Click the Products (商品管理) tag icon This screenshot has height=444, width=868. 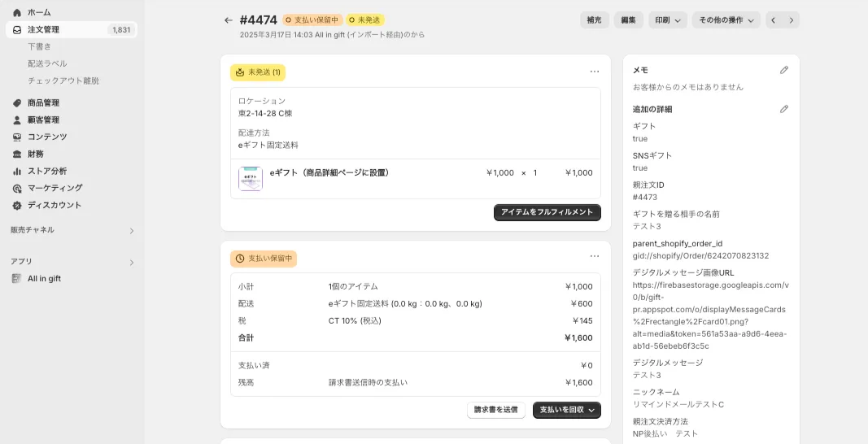tap(17, 103)
